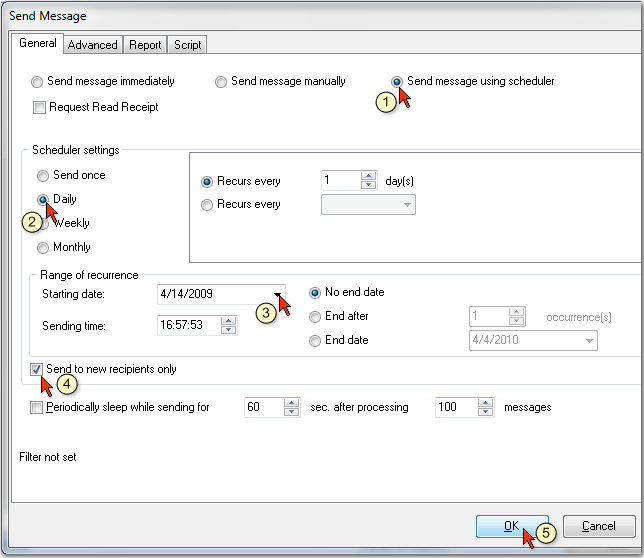Image resolution: width=644 pixels, height=558 pixels.
Task: Enable Periodically sleep while sending checkbox
Action: pyautogui.click(x=36, y=408)
